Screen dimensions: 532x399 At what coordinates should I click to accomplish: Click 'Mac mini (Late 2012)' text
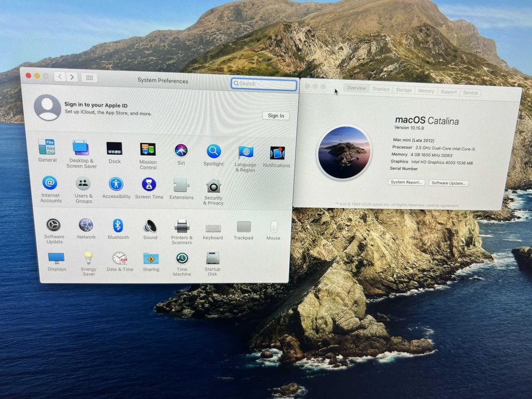pos(413,140)
